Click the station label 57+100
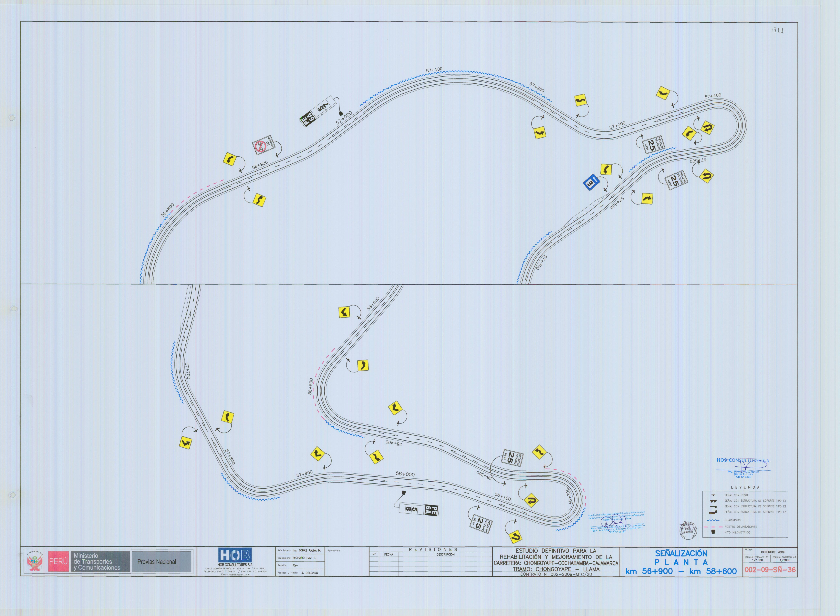Image resolution: width=840 pixels, height=616 pixels. coord(434,70)
